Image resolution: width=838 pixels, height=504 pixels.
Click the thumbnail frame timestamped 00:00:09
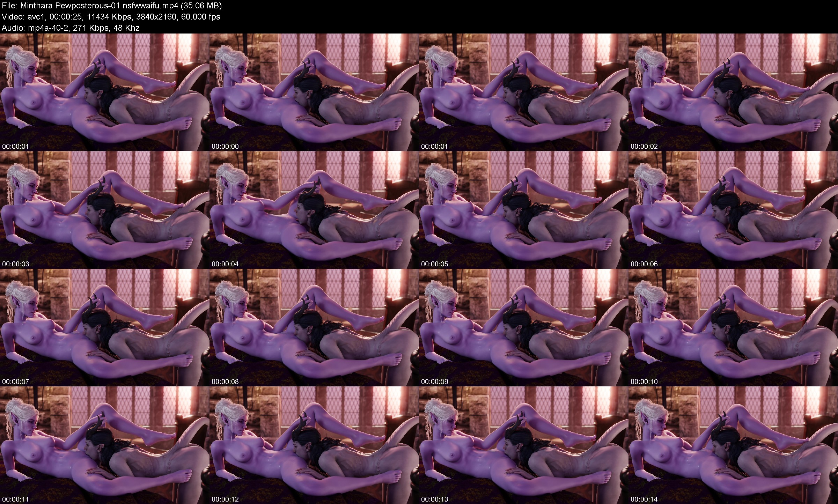(x=524, y=327)
